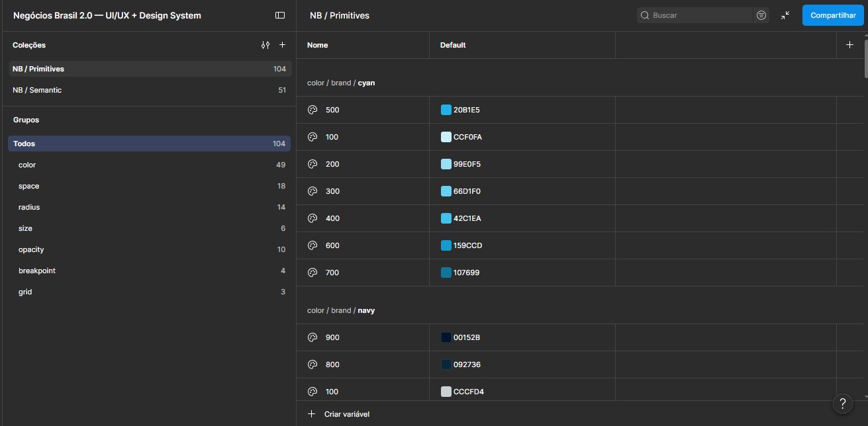Click palette icon of cyan 200 row
Viewport: 868px width, 426px height.
[313, 164]
